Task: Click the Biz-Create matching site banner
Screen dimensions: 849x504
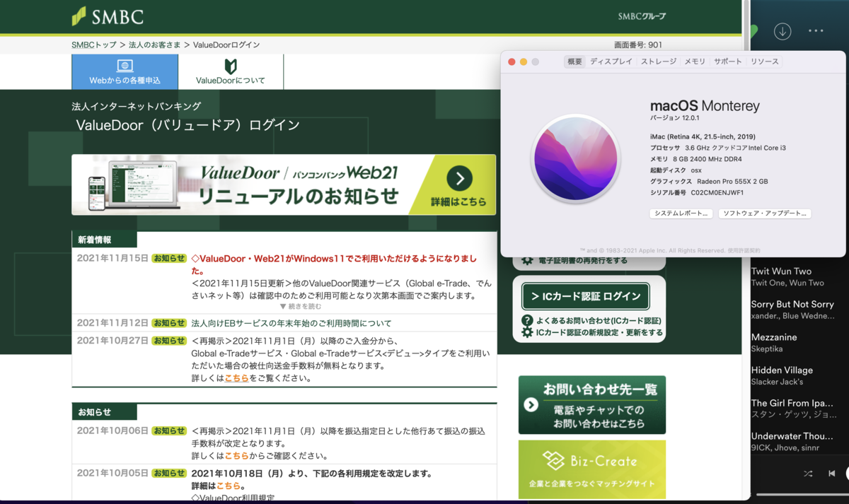Action: 592,469
